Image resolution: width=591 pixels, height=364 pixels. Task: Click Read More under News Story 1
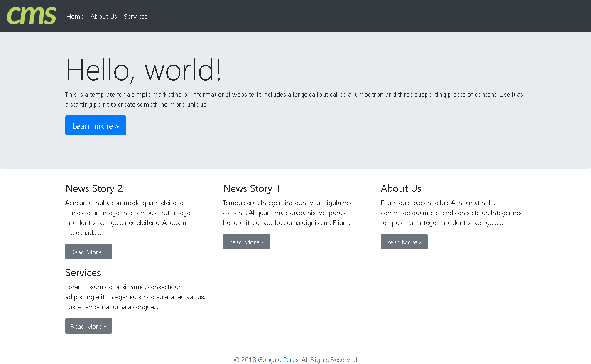(246, 242)
